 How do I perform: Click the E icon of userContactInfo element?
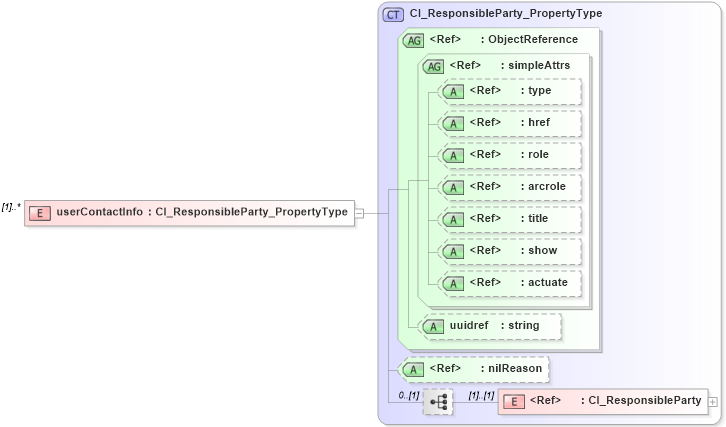pos(40,213)
